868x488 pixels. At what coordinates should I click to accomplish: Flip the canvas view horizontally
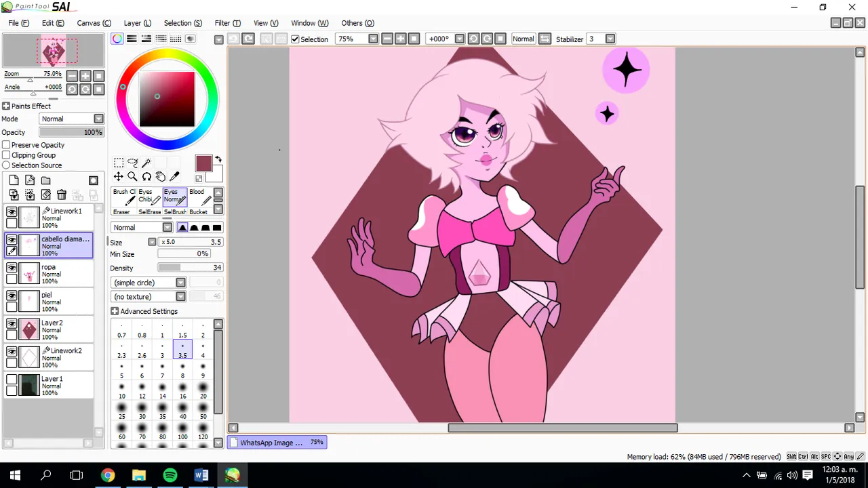point(545,39)
